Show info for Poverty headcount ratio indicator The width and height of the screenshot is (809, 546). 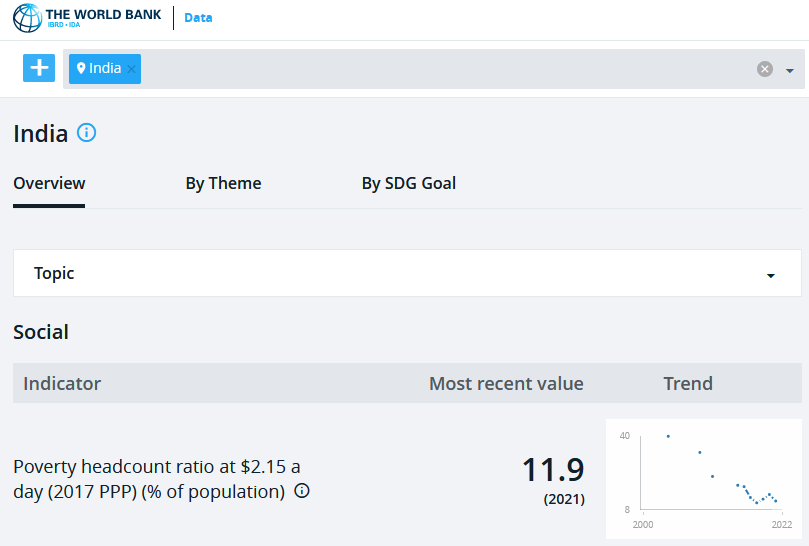pos(302,491)
